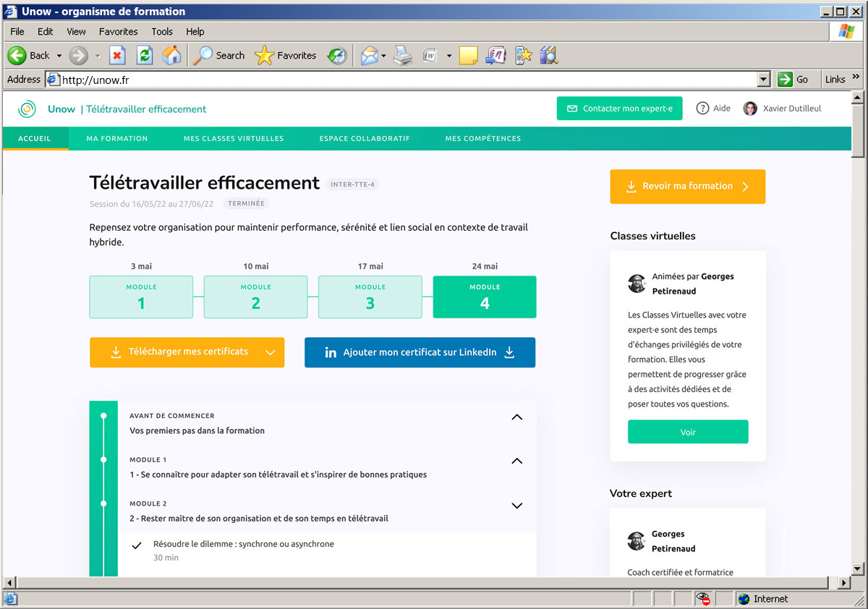The height and width of the screenshot is (609, 868).
Task: Open the Aide help icon
Action: tap(702, 108)
